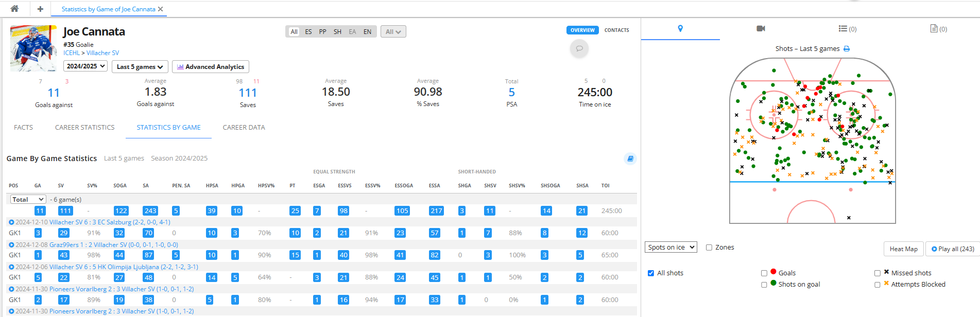Open the Spots on ice dropdown
Image resolution: width=980 pixels, height=317 pixels.
(670, 247)
